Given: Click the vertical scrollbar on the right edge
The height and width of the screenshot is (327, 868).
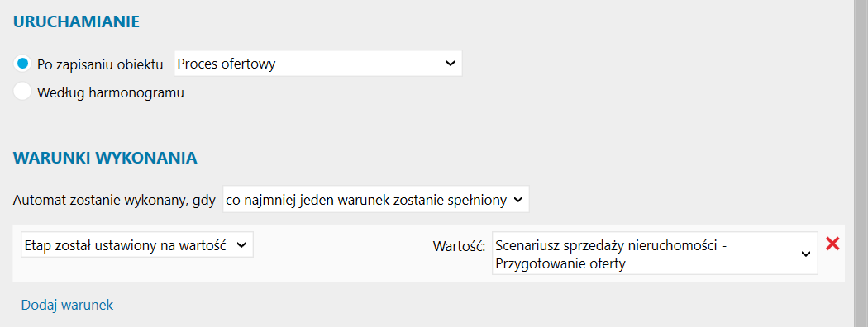Looking at the screenshot, I should point(861,163).
